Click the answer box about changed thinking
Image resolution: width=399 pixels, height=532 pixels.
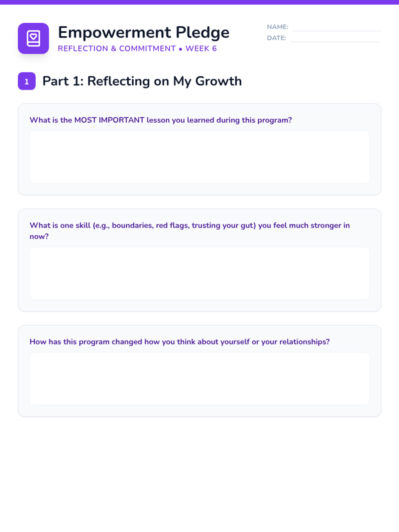[199, 378]
